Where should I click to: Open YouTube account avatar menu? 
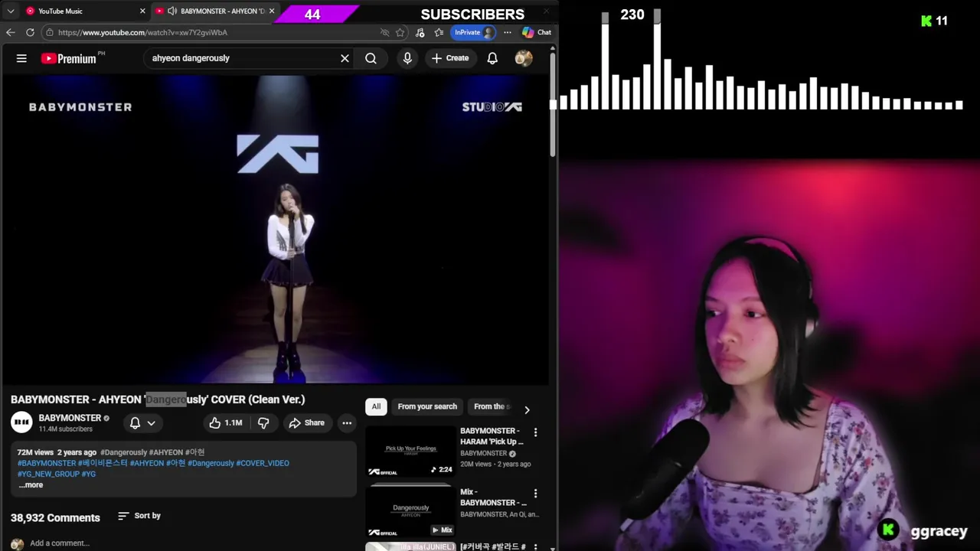tap(524, 58)
